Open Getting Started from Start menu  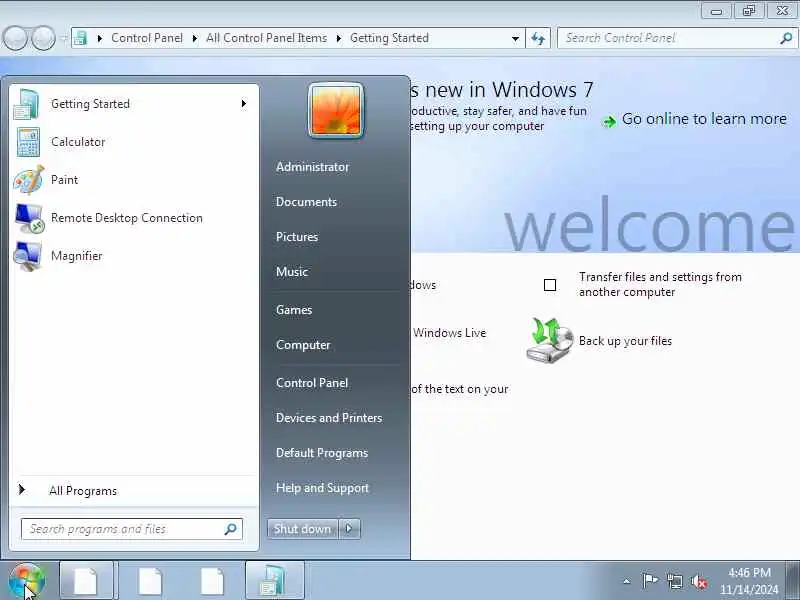[x=134, y=104]
